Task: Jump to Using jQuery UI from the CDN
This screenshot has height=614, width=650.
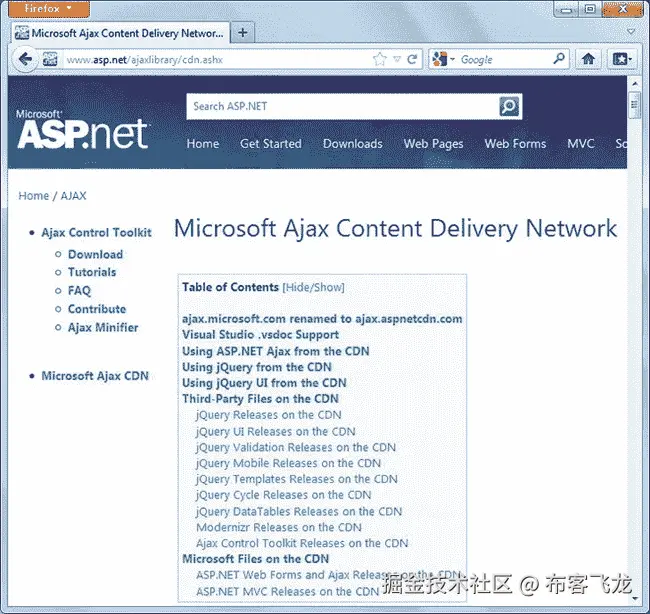Action: pyautogui.click(x=264, y=383)
